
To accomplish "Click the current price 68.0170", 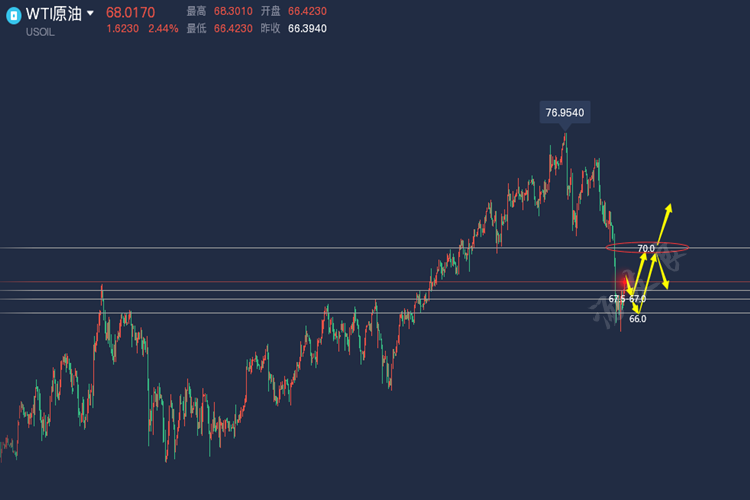I will [130, 12].
